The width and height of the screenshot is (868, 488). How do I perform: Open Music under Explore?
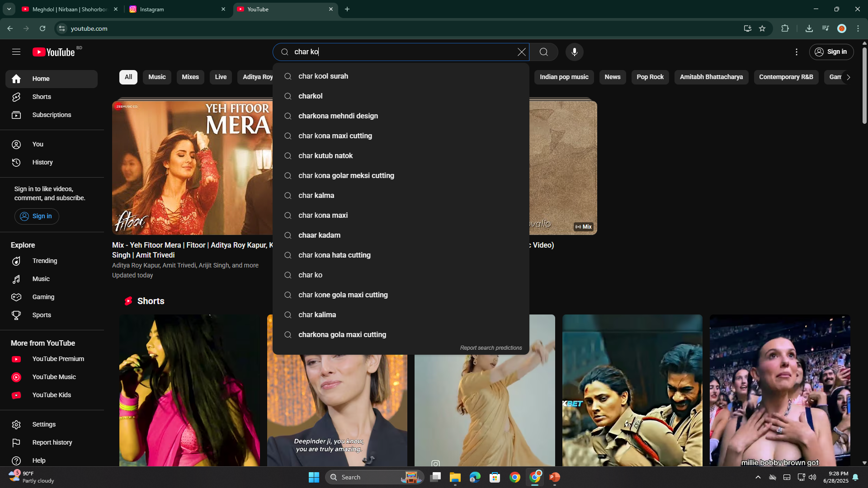(52, 279)
